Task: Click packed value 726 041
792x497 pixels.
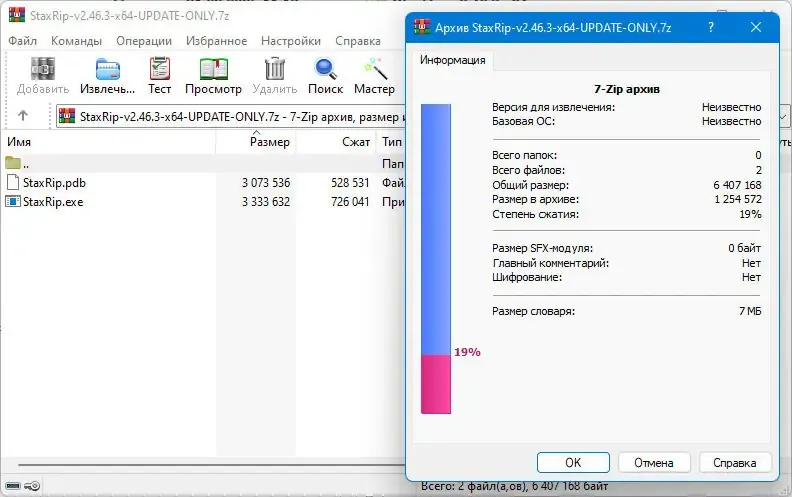Action: click(x=350, y=202)
